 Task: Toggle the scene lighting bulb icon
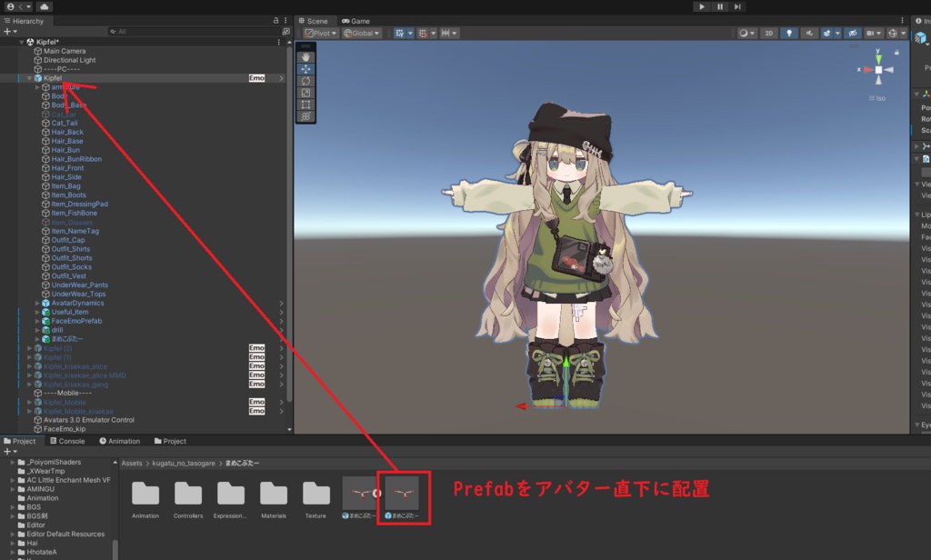pyautogui.click(x=789, y=33)
